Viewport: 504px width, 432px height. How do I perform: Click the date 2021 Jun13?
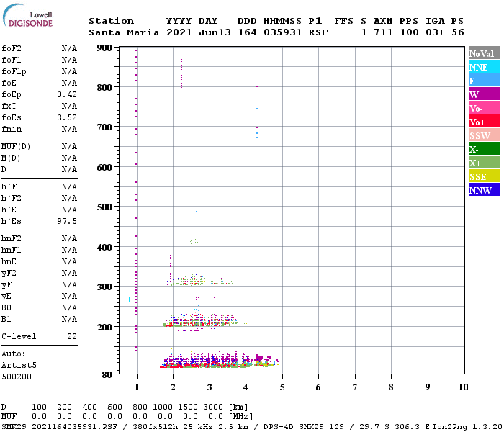pos(198,32)
